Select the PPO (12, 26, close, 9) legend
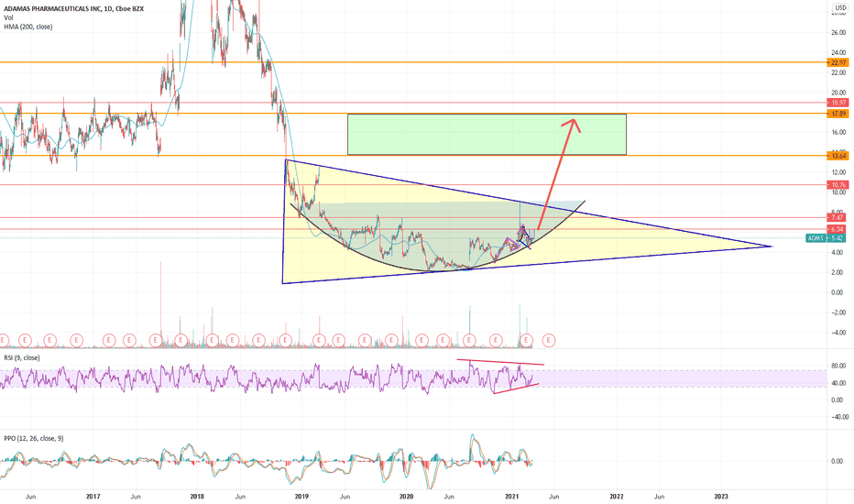Viewport: 854px width, 504px height. [x=34, y=439]
